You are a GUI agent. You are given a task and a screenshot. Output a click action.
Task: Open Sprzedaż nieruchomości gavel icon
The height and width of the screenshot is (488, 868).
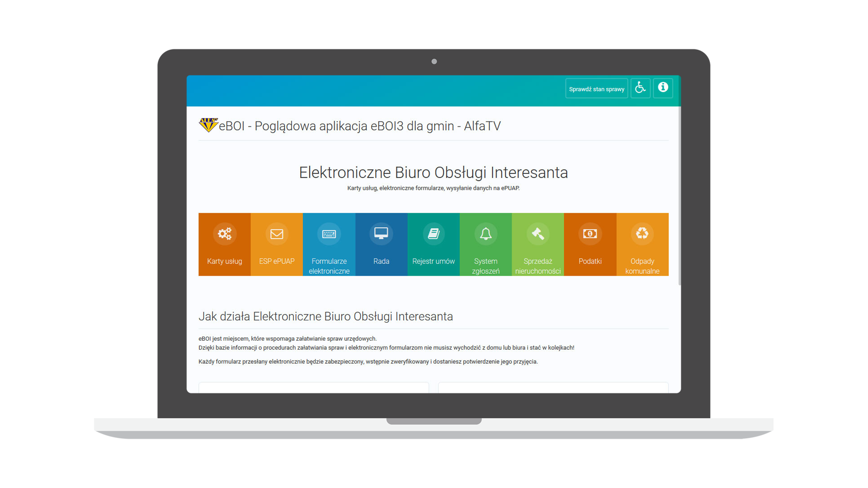point(538,234)
